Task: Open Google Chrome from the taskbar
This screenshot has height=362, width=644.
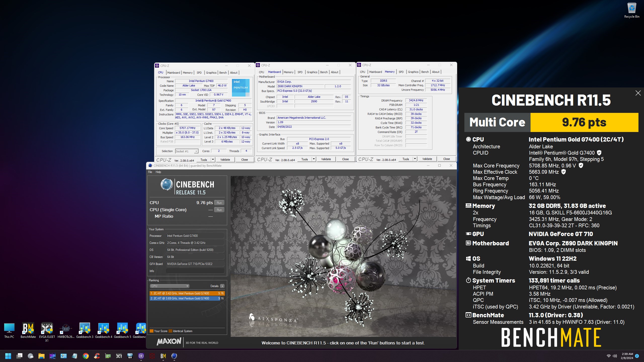Action: click(86, 356)
